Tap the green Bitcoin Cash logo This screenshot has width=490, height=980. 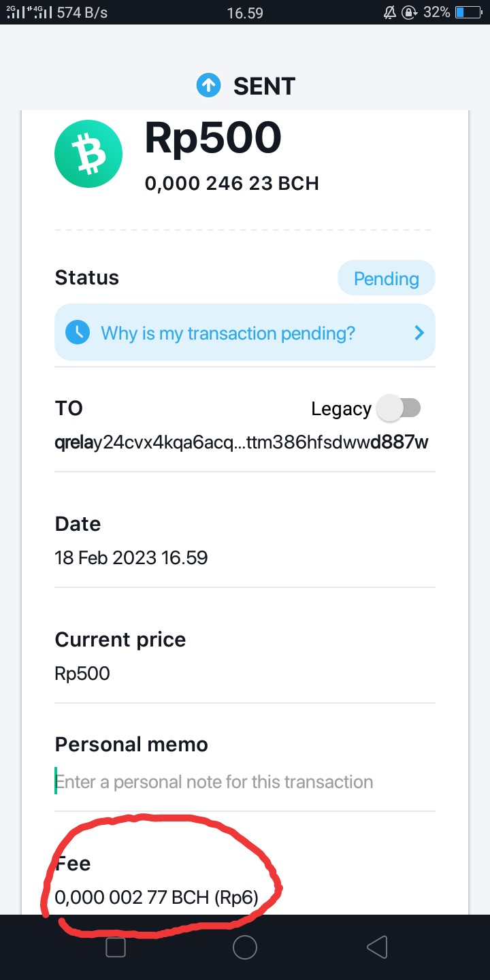coord(88,154)
